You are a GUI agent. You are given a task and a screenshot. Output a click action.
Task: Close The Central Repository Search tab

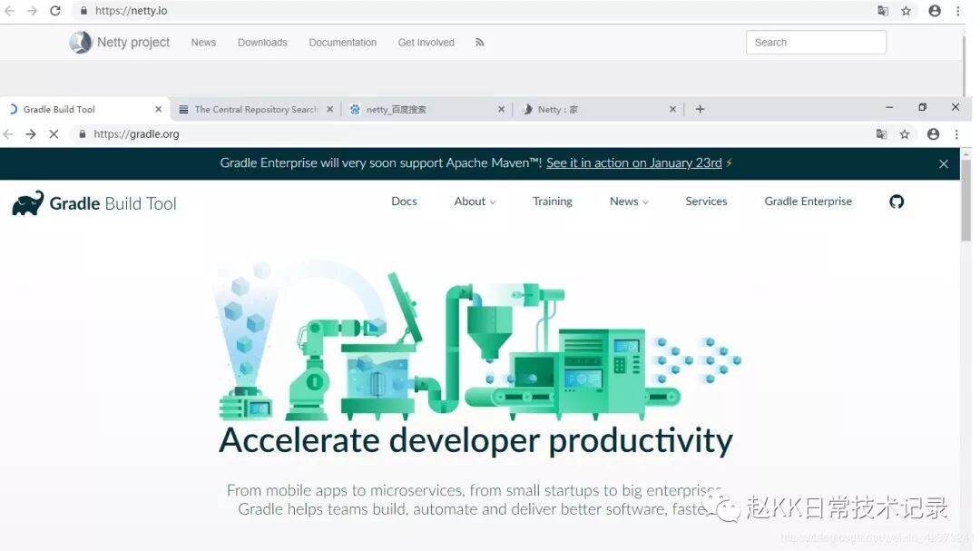tap(330, 109)
